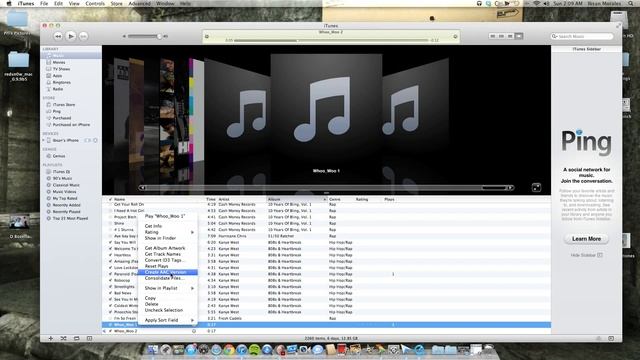Click the add playlist plus button
The height and width of the screenshot is (360, 640).
pos(51,338)
